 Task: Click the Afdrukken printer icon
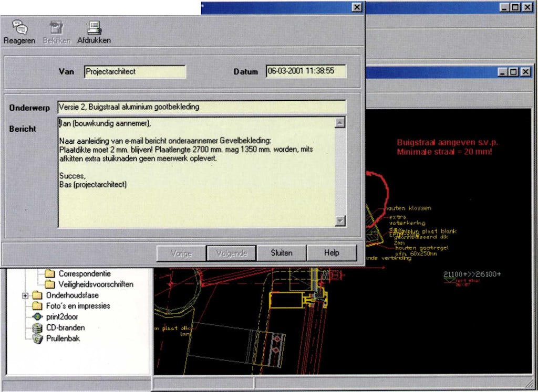[94, 28]
